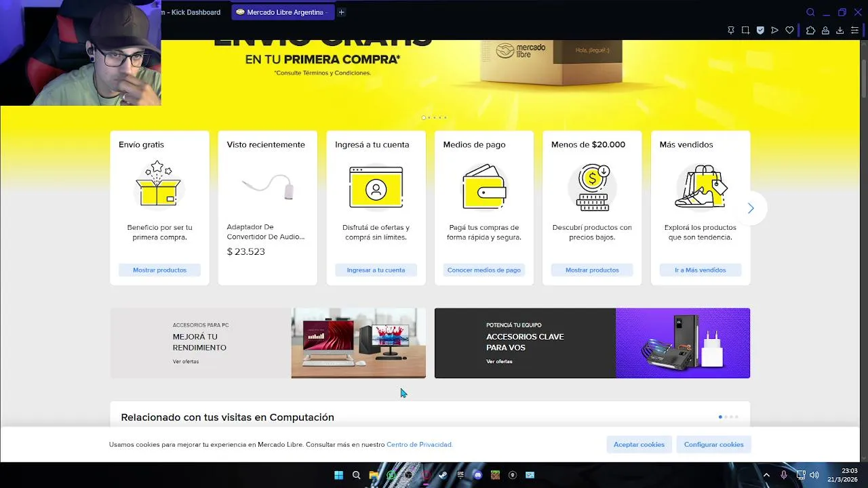The height and width of the screenshot is (488, 868).
Task: Click the Envío gratis gift box icon
Action: point(158,183)
